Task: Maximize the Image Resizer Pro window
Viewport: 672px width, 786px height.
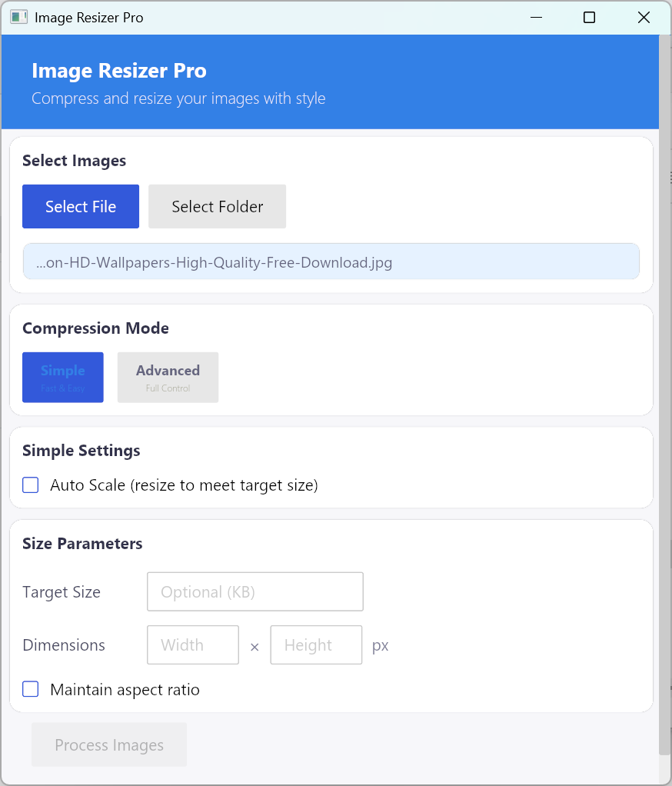Action: pyautogui.click(x=590, y=17)
